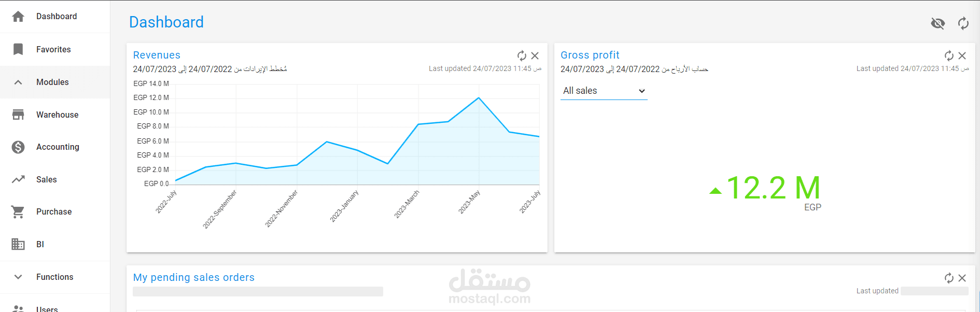Click the Accounting dollar icon
980x312 pixels.
[x=18, y=147]
